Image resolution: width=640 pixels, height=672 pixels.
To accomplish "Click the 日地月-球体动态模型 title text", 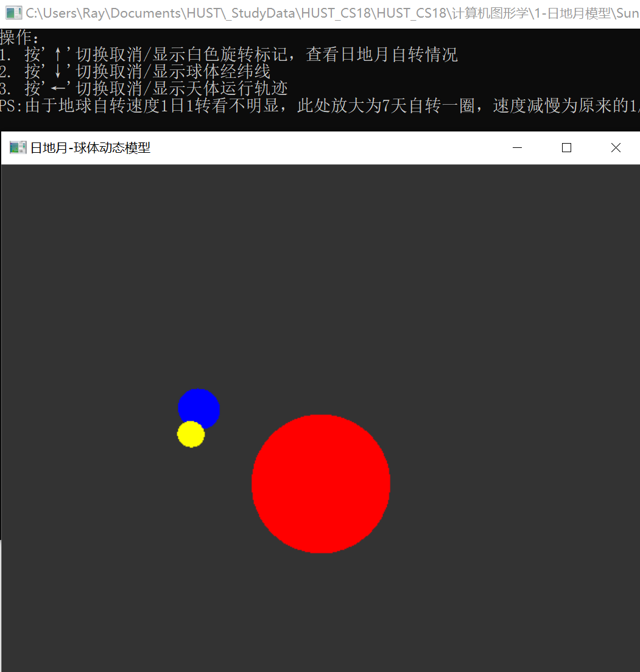I will pos(91,148).
